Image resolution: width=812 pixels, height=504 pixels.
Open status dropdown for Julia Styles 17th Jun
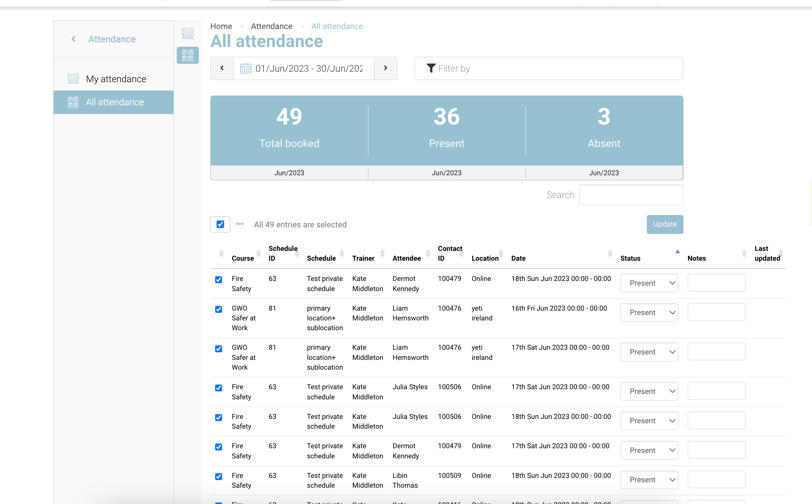click(x=649, y=391)
